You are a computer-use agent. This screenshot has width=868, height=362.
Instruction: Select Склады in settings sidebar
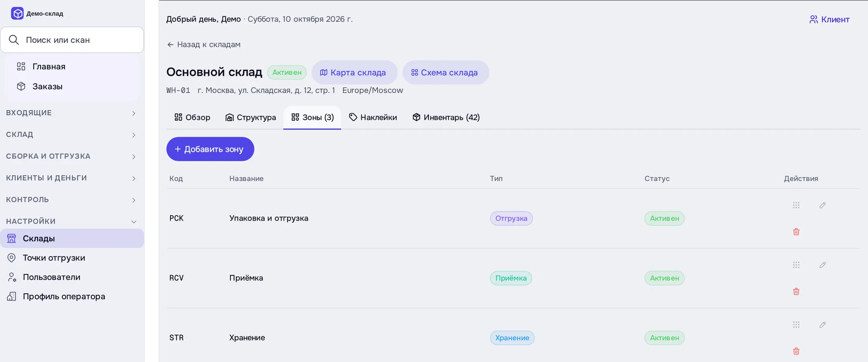[x=72, y=238]
